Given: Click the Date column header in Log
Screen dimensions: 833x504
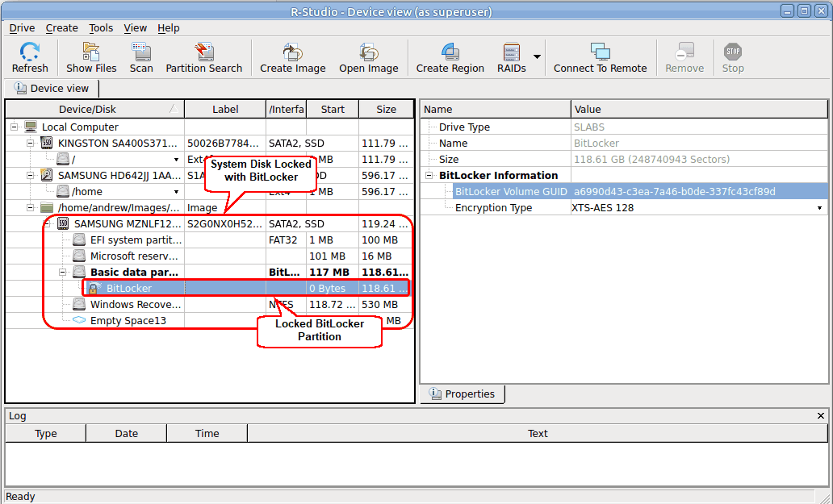Looking at the screenshot, I should [127, 434].
